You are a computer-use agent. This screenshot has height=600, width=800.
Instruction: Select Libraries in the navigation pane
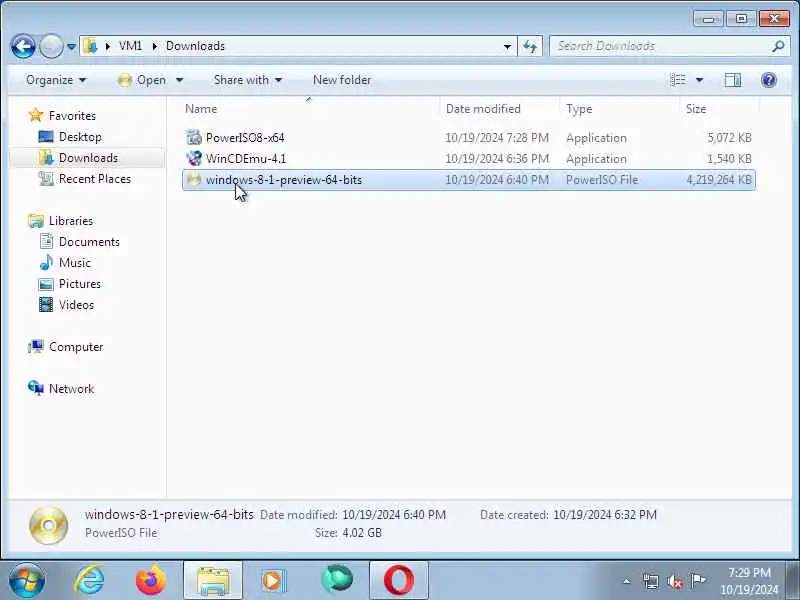pos(71,221)
